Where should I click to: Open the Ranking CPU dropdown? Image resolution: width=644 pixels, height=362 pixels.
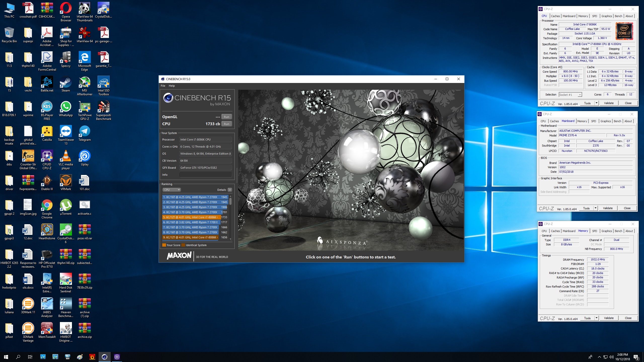172,190
